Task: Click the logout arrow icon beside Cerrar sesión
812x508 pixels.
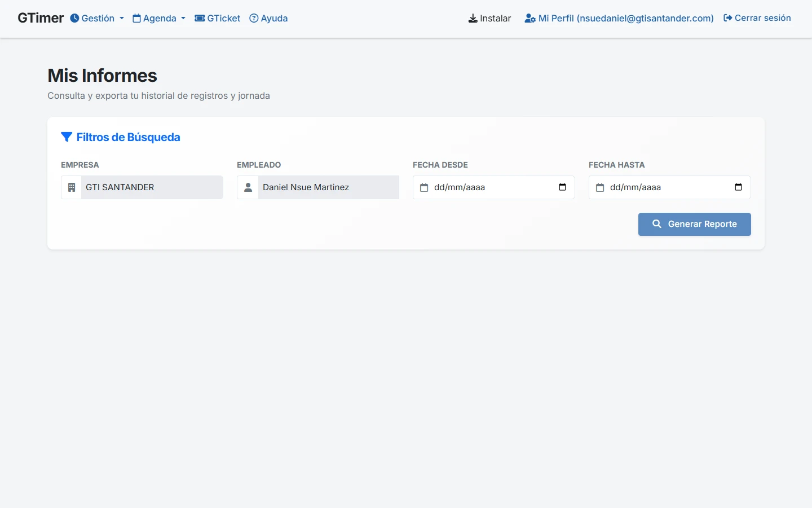Action: tap(728, 18)
